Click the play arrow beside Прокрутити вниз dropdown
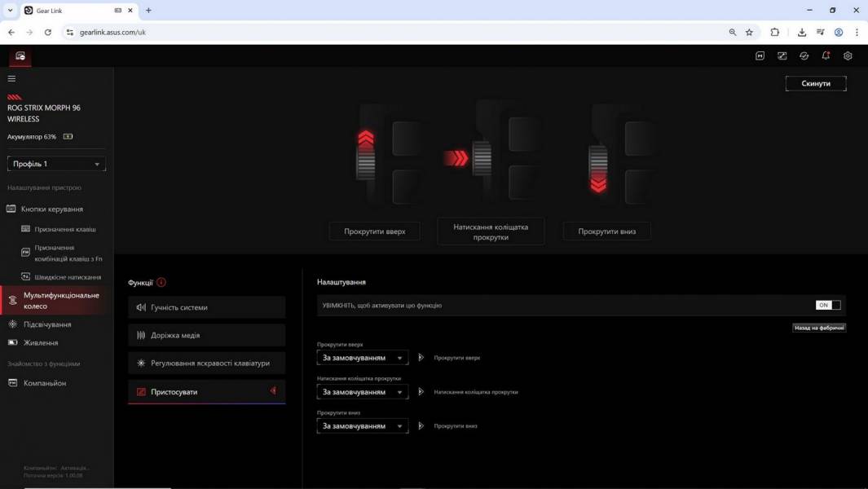This screenshot has height=489, width=868. (x=421, y=426)
